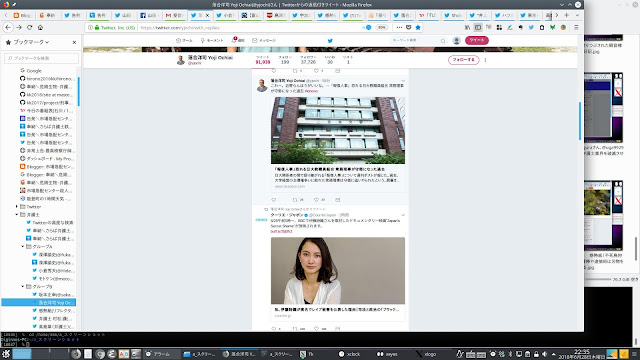The image size is (640, 360).
Task: Click the green padlock site identity icon
Action: (x=97, y=27)
